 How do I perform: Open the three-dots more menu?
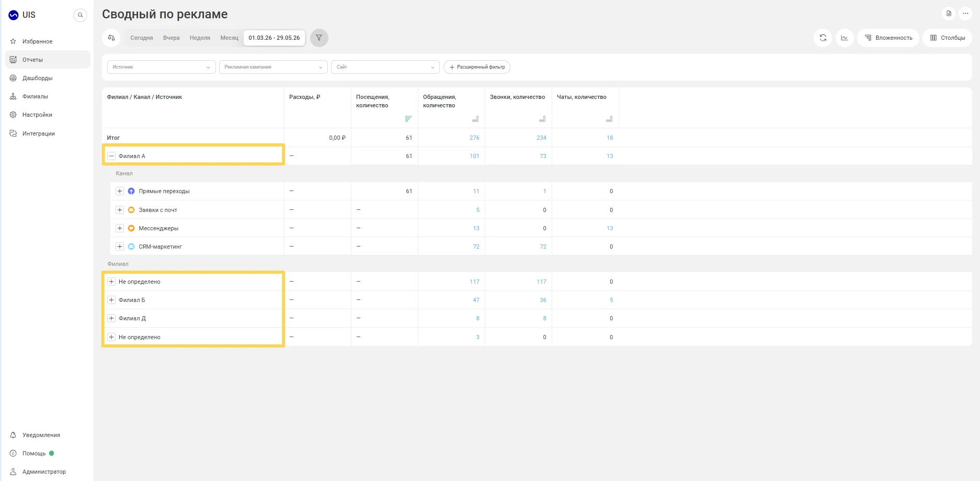[x=965, y=14]
